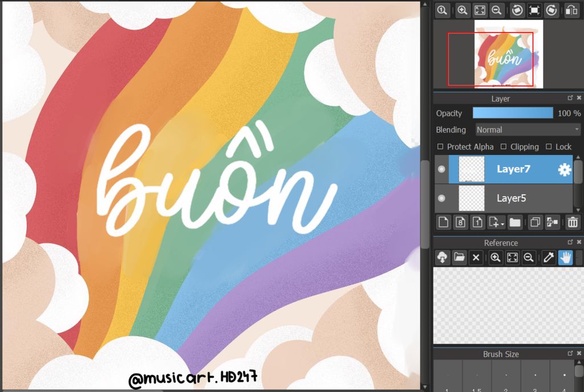Add a new 8-bit layer
Image resolution: width=584 pixels, height=392 pixels.
(x=460, y=222)
